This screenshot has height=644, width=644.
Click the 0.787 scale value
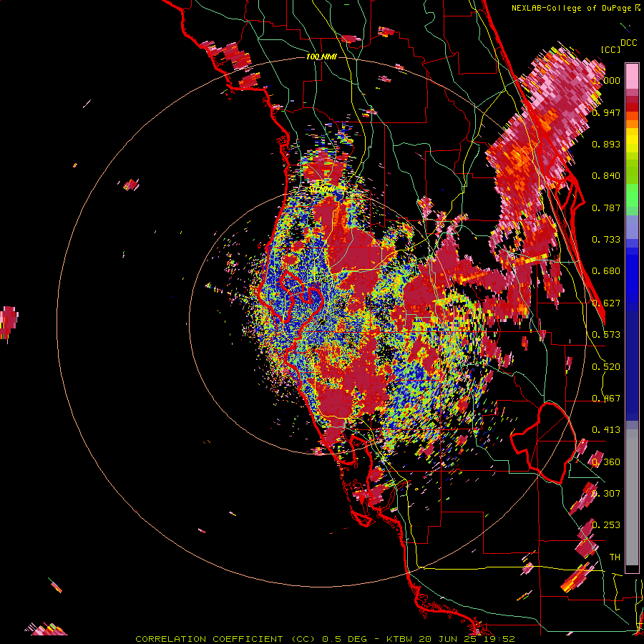tap(606, 208)
